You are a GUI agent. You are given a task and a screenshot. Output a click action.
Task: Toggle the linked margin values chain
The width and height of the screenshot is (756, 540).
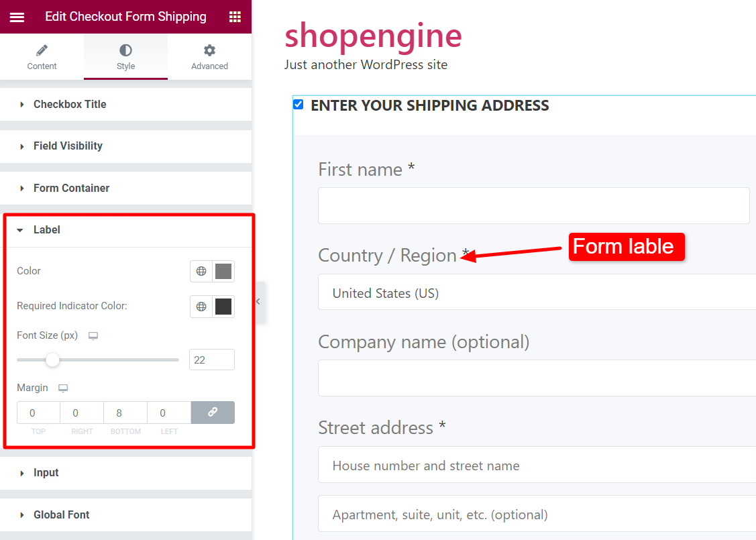[x=213, y=412]
